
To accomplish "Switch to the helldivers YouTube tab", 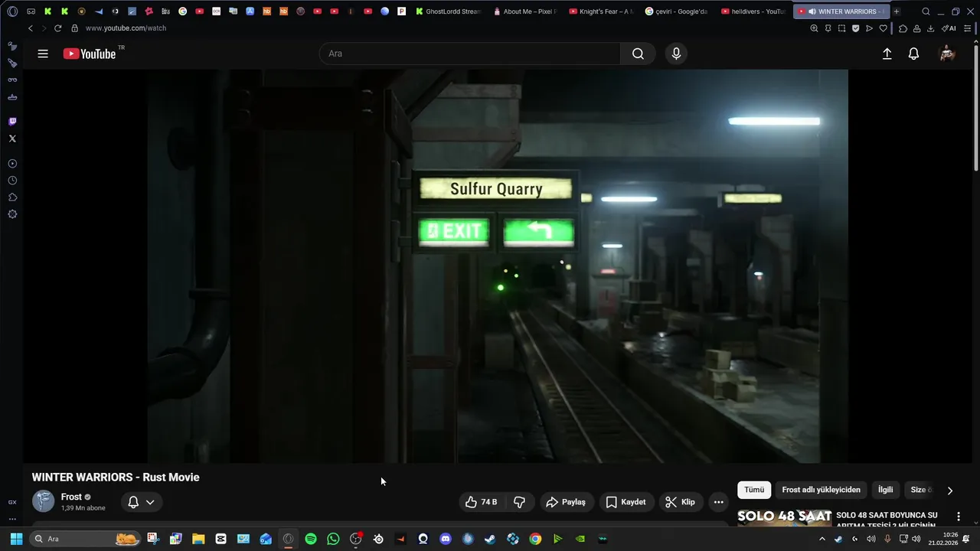I will point(753,11).
